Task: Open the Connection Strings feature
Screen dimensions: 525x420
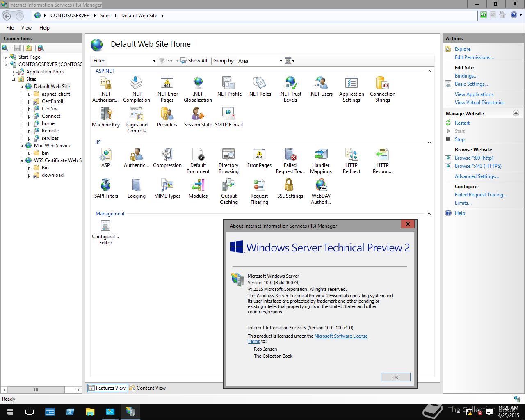Action: coord(382,89)
